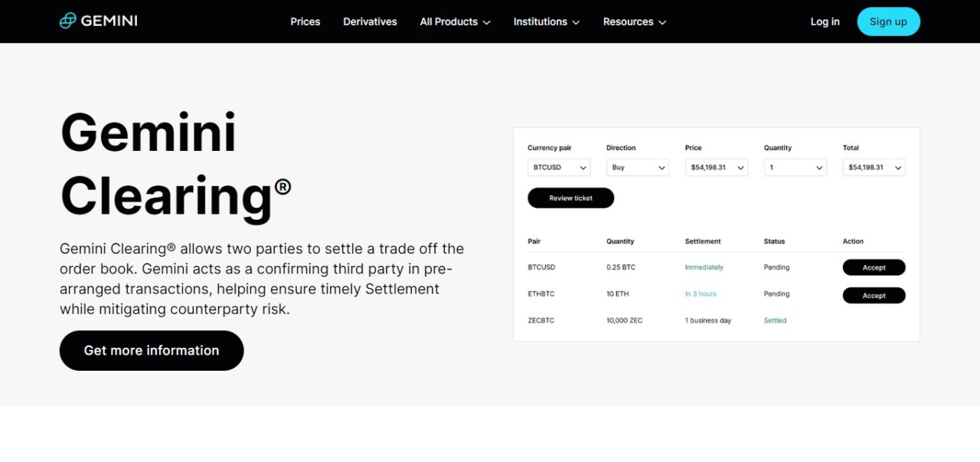Click the In 3 hours settlement value
Screen dimensions: 980x462
pos(701,294)
